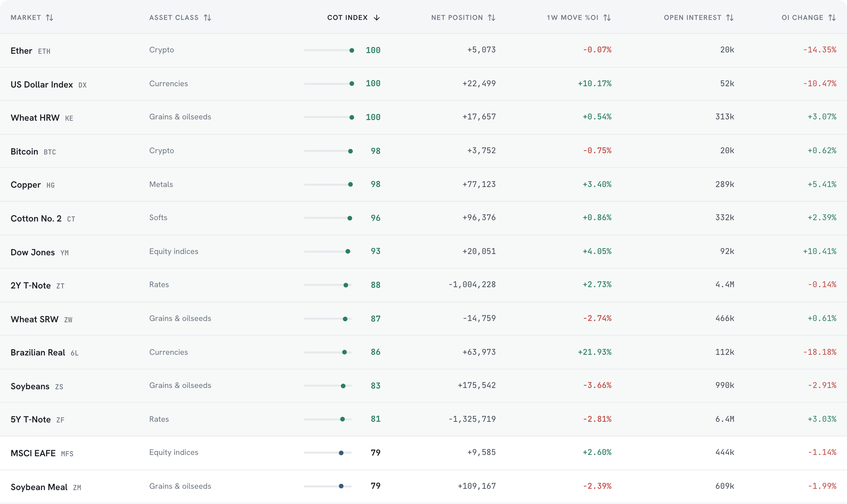This screenshot has height=504, width=847.
Task: Select the Brazilian Real market name
Action: (38, 352)
